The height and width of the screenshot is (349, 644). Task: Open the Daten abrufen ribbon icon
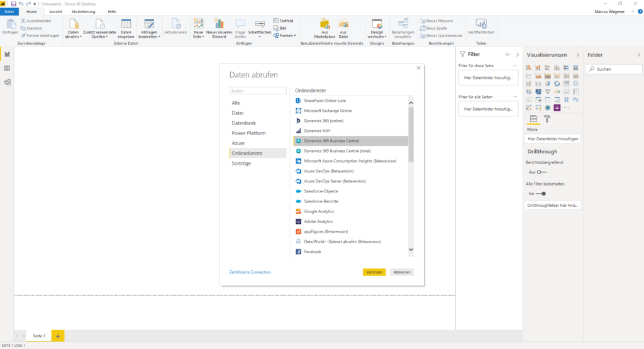point(74,28)
